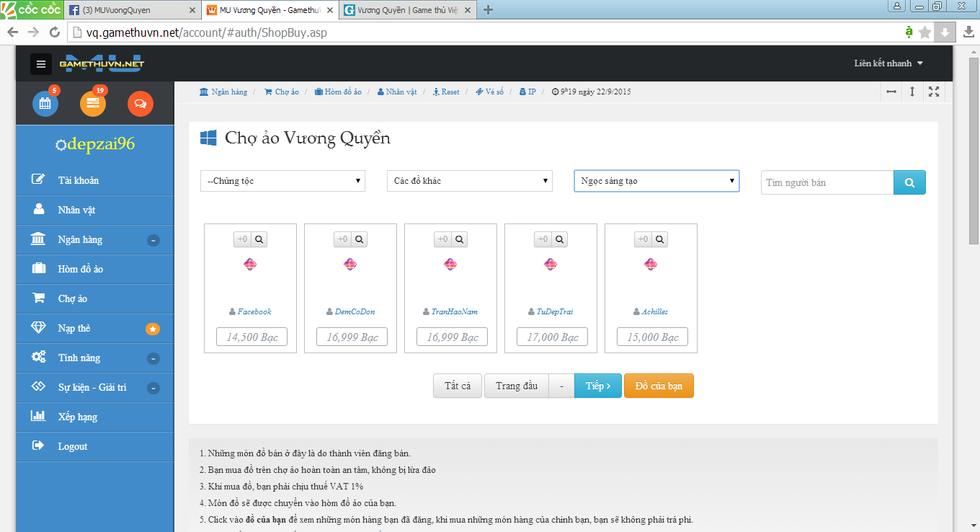Open Chợ ảo in the sidebar
This screenshot has width=980, height=532.
(x=95, y=298)
